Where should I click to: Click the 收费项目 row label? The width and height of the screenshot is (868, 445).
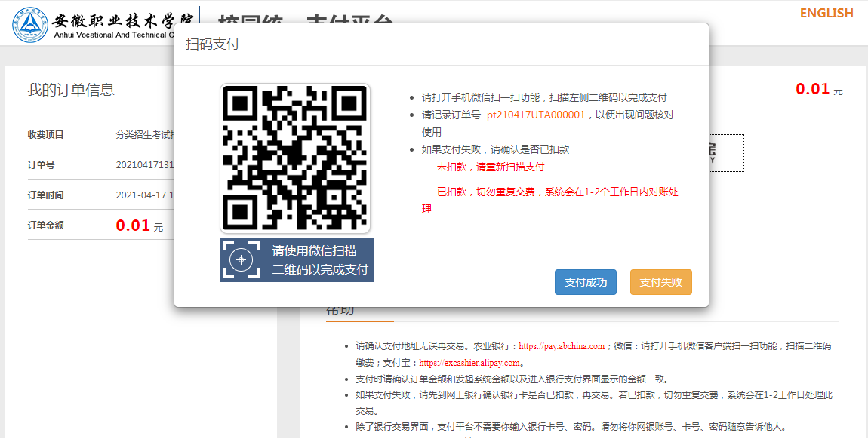pyautogui.click(x=46, y=135)
